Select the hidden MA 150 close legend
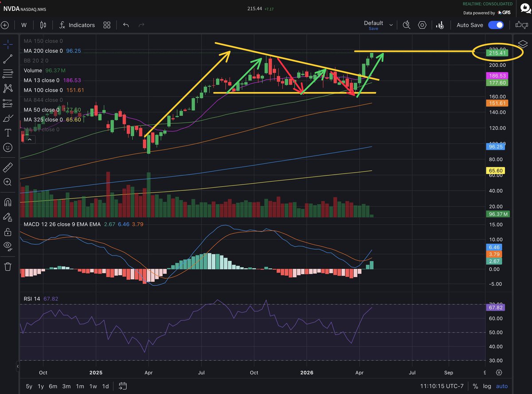This screenshot has height=394, width=532. coord(43,41)
